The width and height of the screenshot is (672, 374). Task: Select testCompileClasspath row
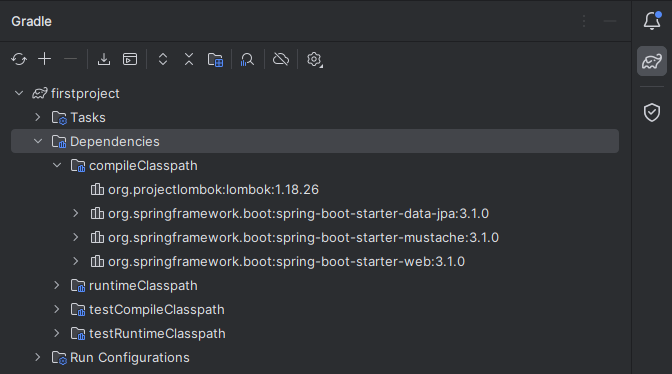click(x=315, y=309)
